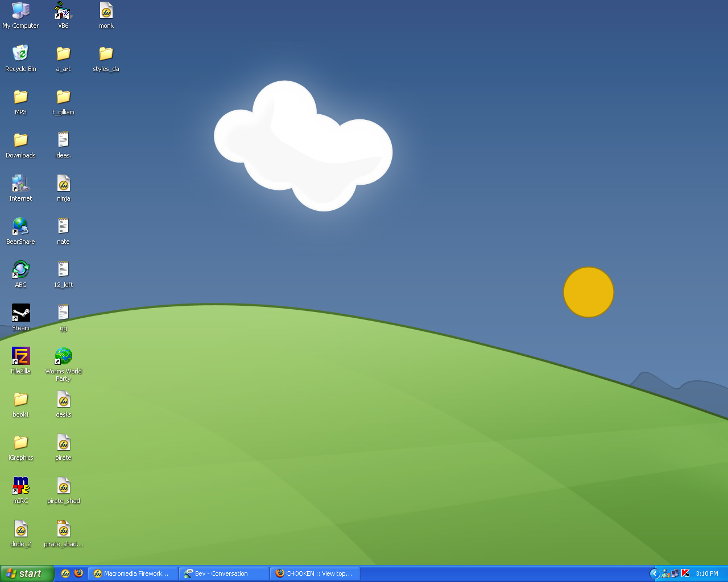Open the Steam desktop shortcut
This screenshot has width=728, height=582.
tap(20, 313)
